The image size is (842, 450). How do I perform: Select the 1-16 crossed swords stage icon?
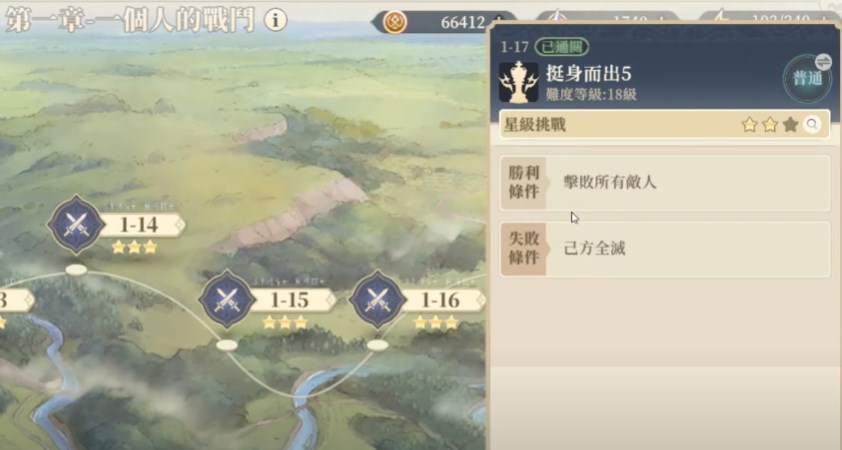click(x=378, y=299)
